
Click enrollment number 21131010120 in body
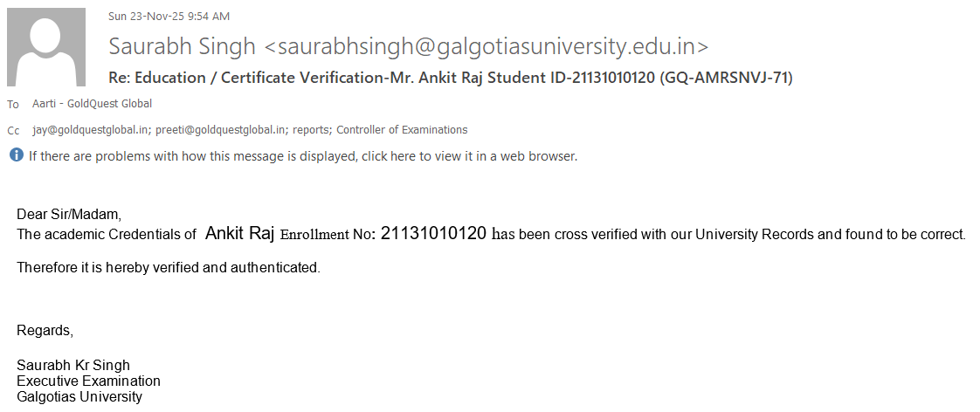(433, 233)
